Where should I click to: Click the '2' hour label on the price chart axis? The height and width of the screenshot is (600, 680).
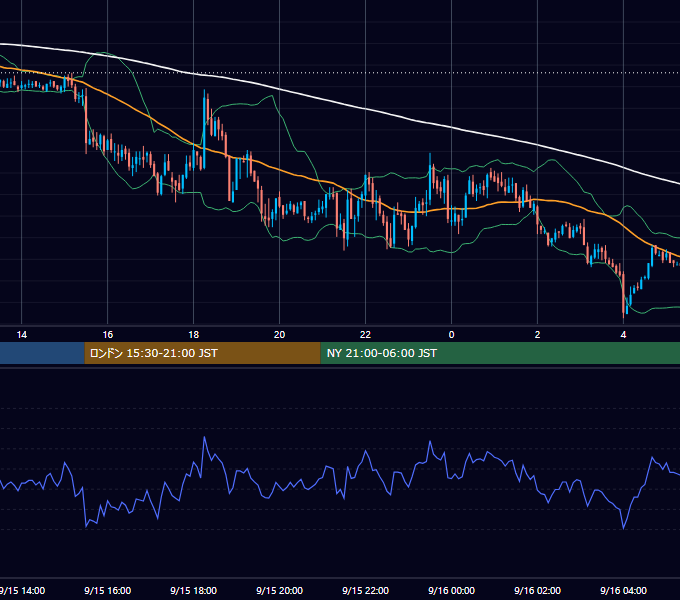(537, 335)
